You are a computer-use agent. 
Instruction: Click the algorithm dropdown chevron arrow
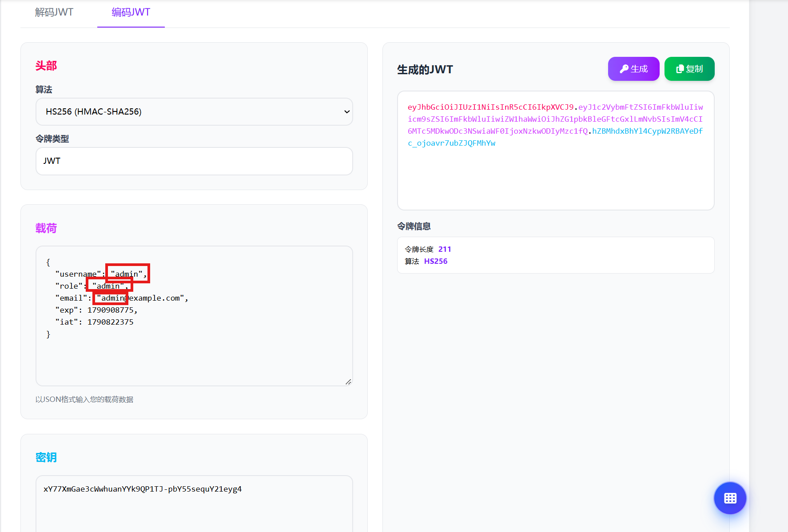tap(347, 112)
